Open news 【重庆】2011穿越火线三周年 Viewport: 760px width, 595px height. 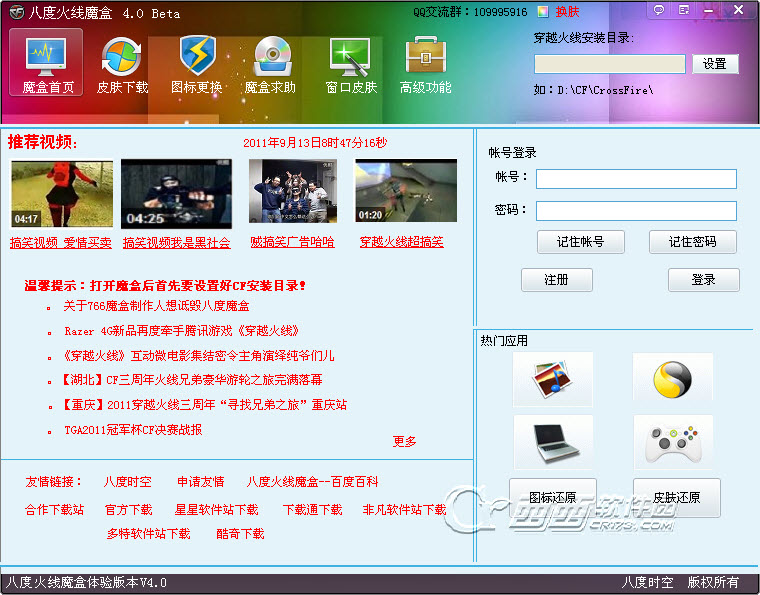click(205, 405)
